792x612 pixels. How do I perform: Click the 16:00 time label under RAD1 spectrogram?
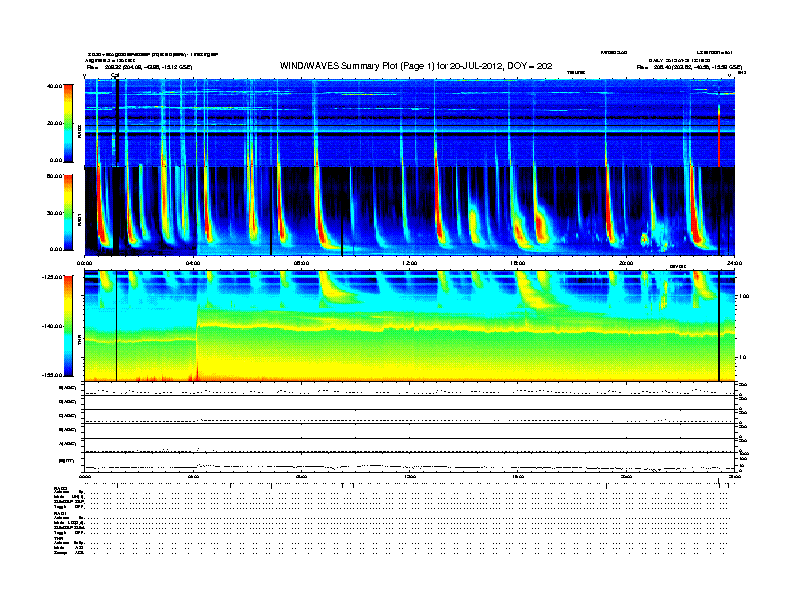click(518, 263)
